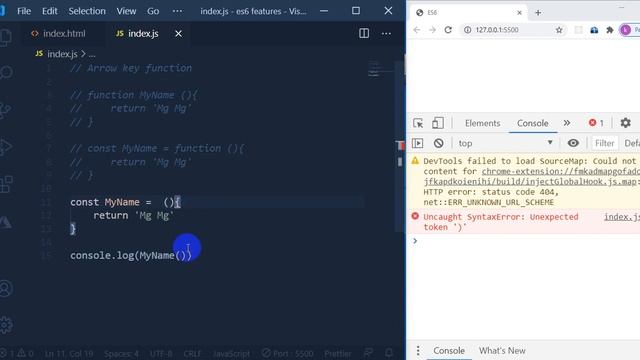Open the Chrome Extensions puzzle icon
Screen dimensions: 640x360
610,30
